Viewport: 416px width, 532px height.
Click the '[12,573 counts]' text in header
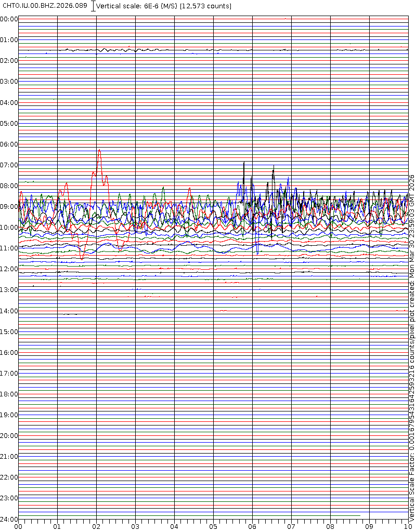(x=205, y=6)
